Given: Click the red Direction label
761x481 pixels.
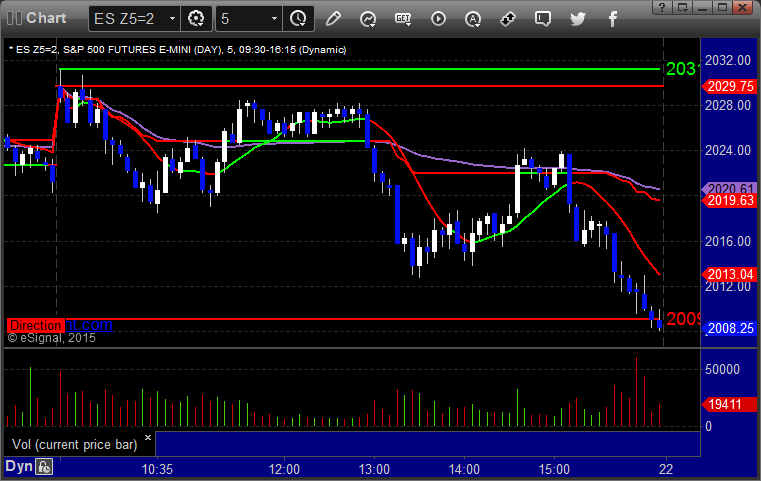Looking at the screenshot, I should pos(36,325).
